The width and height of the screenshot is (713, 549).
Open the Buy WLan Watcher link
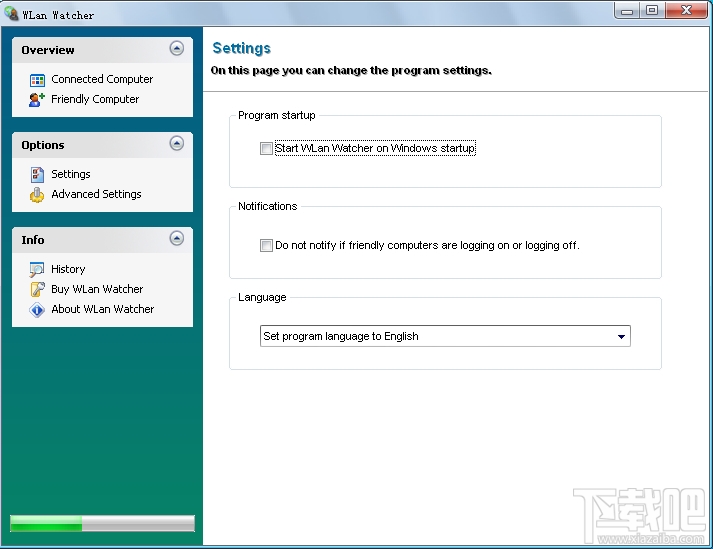pyautogui.click(x=97, y=289)
